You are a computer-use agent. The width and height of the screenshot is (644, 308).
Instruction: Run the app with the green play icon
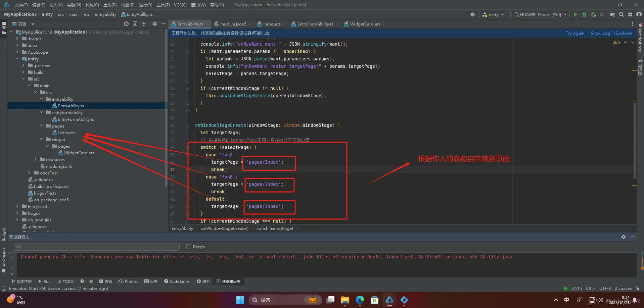point(576,14)
